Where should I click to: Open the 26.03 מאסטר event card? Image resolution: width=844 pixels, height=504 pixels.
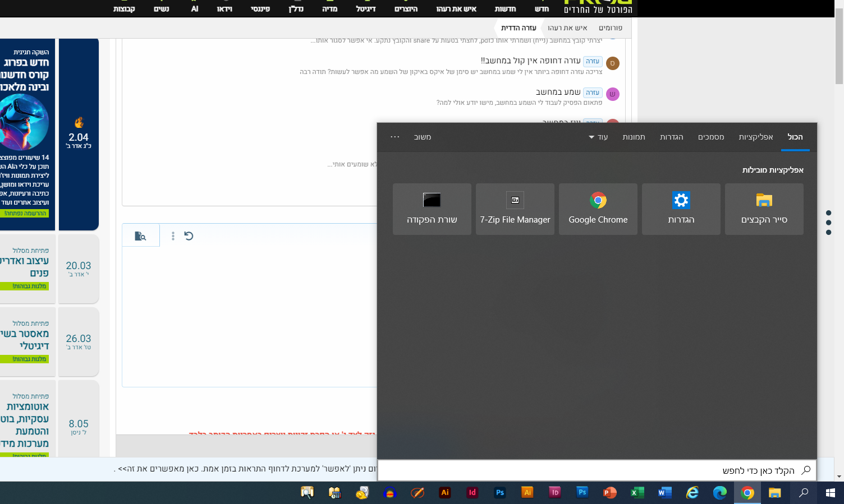click(49, 342)
